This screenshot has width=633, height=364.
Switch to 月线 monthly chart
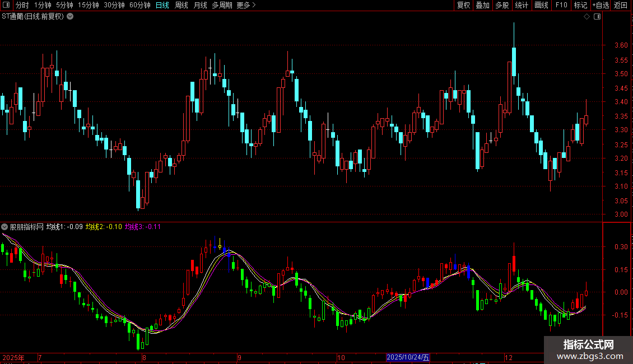click(200, 5)
